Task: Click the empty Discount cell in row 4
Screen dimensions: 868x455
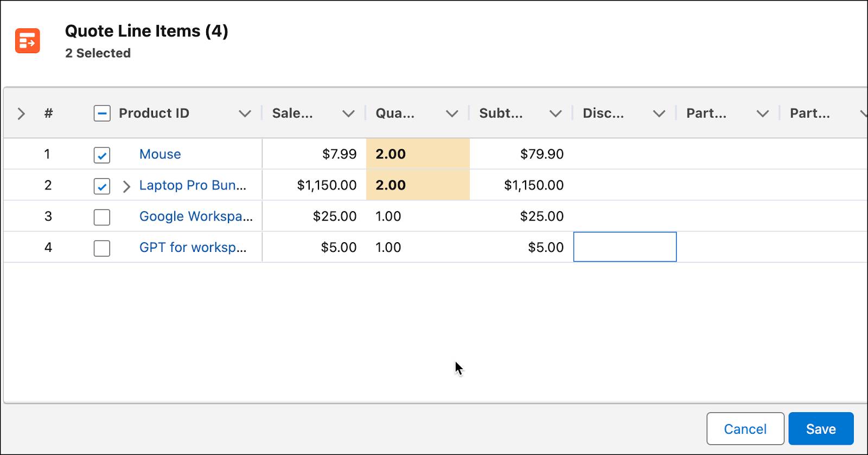Action: 625,247
